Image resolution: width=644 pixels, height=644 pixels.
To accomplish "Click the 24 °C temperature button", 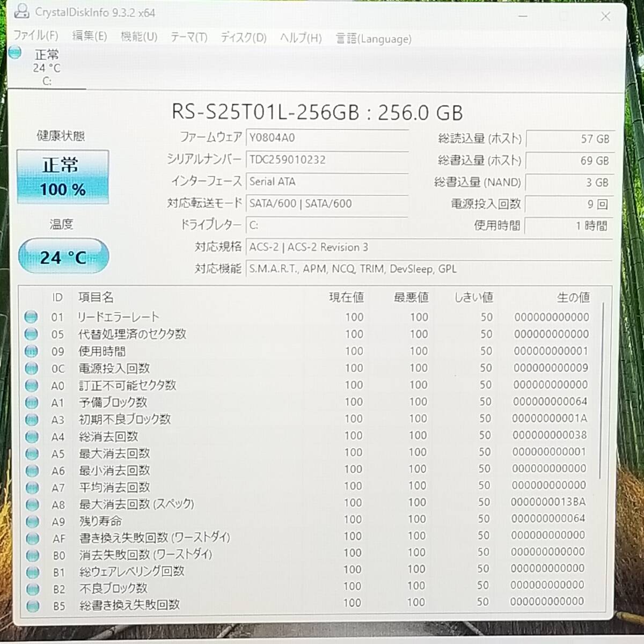I will [x=63, y=257].
